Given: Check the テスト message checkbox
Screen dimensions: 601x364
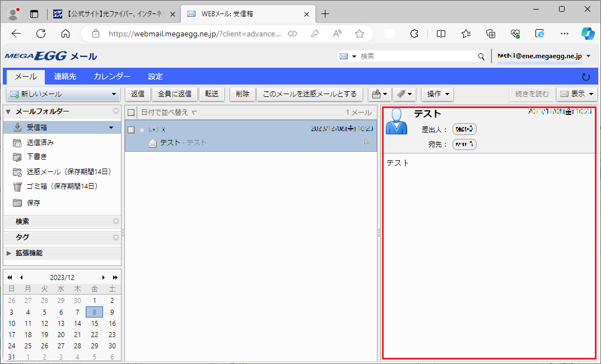Looking at the screenshot, I should click(132, 130).
